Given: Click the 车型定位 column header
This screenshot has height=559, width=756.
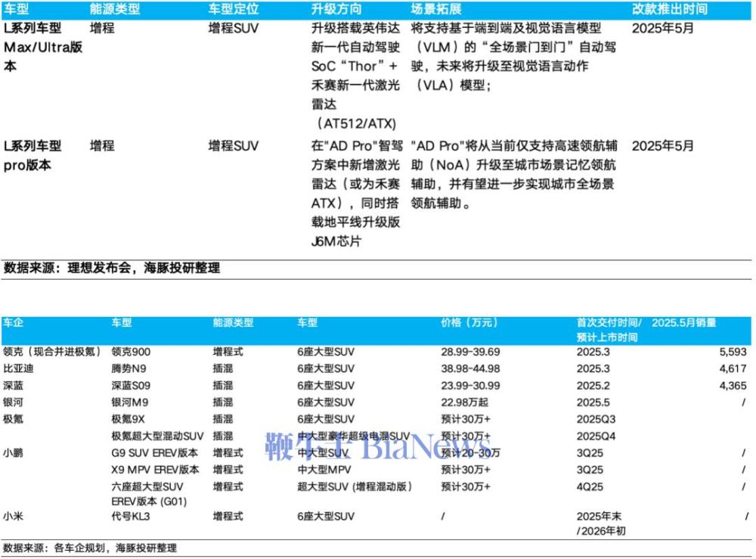Looking at the screenshot, I should [234, 8].
